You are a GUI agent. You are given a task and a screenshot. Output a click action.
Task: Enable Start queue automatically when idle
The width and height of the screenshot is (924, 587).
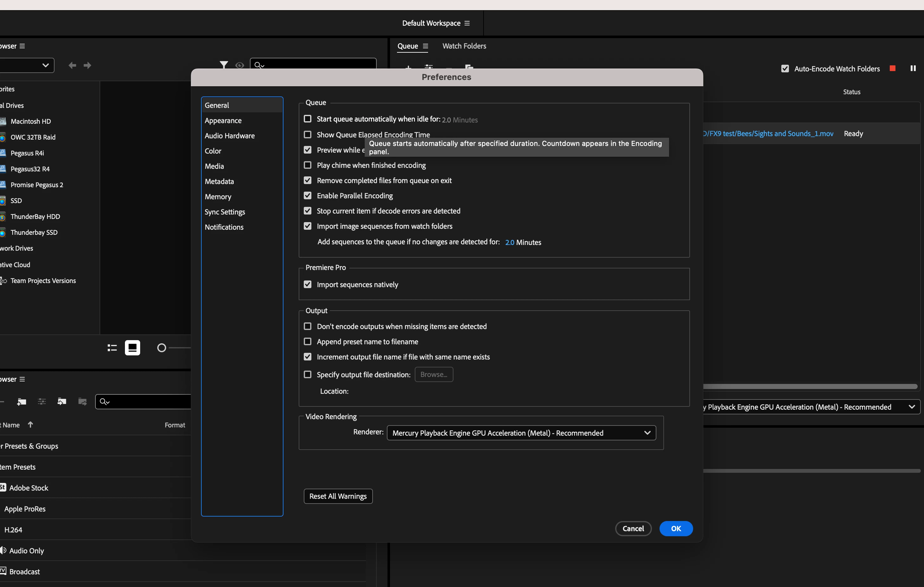(307, 119)
